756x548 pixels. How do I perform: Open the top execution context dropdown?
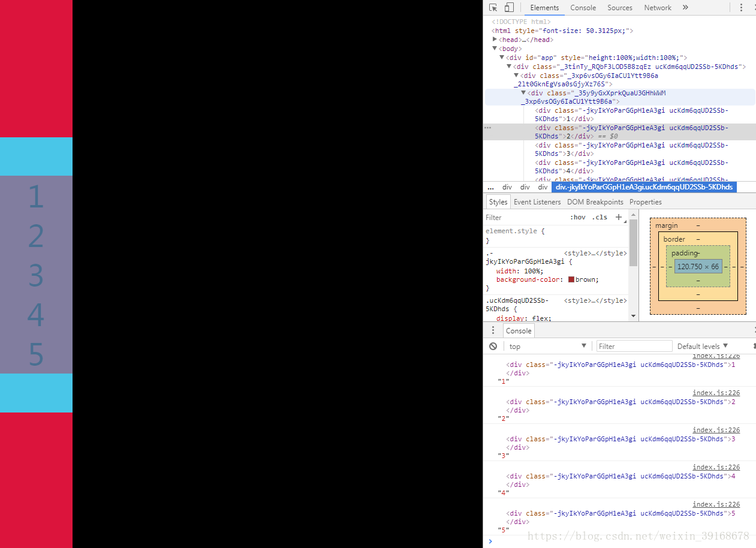[x=547, y=346]
